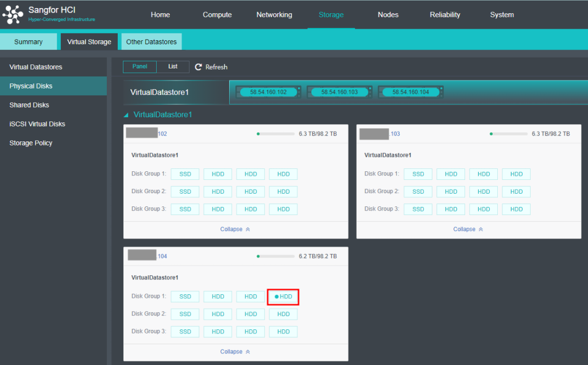The image size is (588, 365).
Task: Select node chip 58.54.160.104
Action: [x=411, y=92]
